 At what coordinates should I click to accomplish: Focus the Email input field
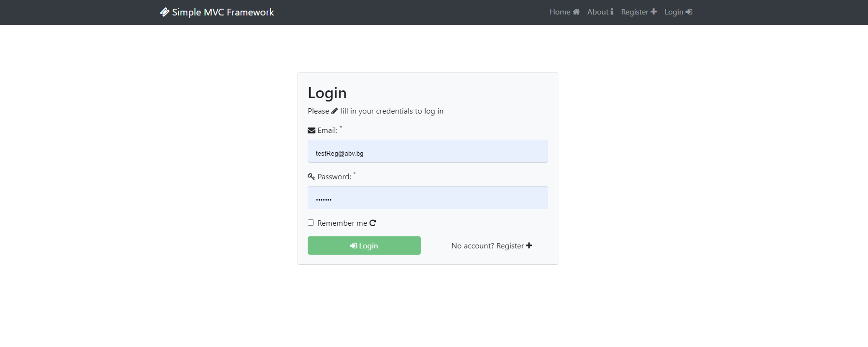click(x=428, y=151)
